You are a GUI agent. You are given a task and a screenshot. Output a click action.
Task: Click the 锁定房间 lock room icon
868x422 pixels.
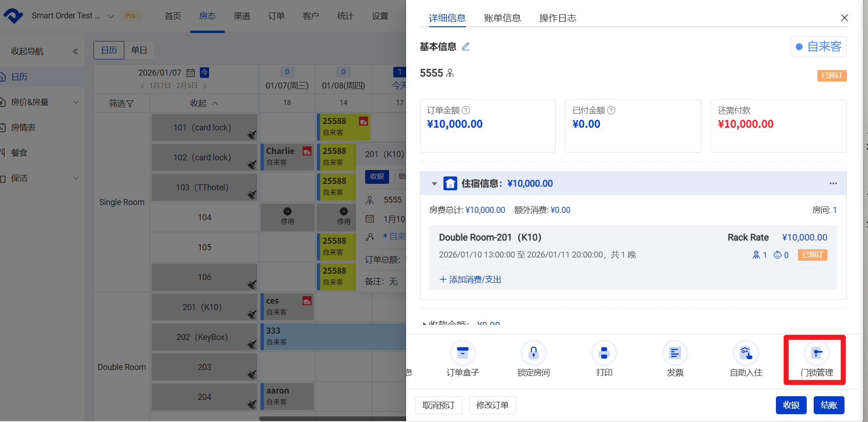click(x=533, y=353)
